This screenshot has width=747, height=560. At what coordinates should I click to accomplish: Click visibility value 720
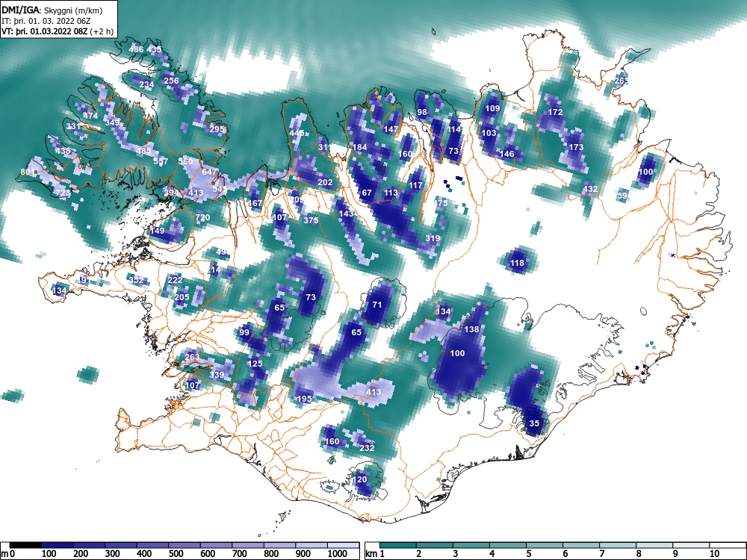(202, 217)
